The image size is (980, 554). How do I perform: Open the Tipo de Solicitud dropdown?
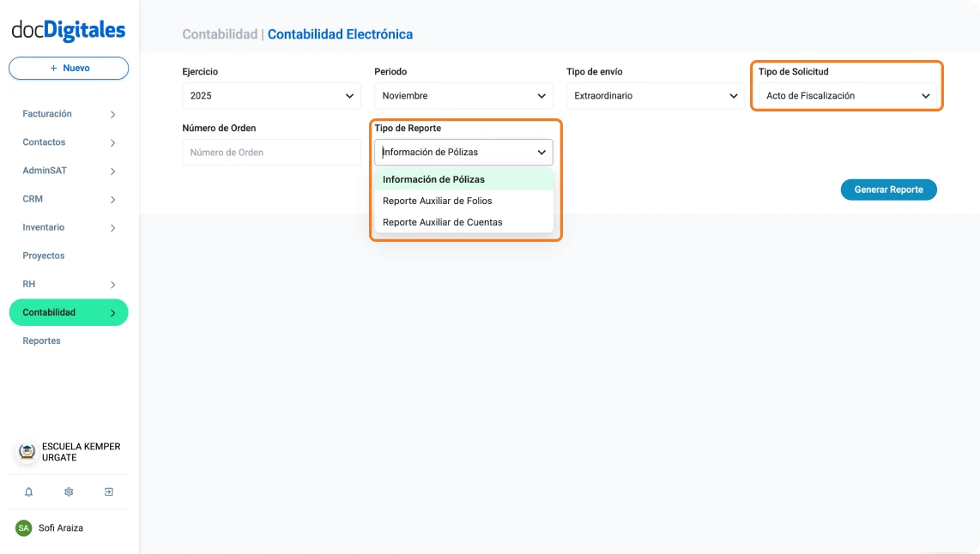[x=847, y=95]
